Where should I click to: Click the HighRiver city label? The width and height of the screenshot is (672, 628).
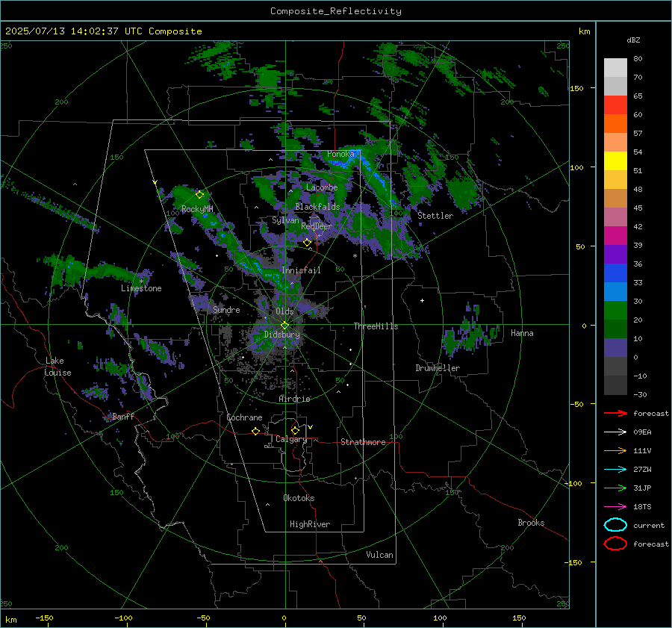pos(310,524)
